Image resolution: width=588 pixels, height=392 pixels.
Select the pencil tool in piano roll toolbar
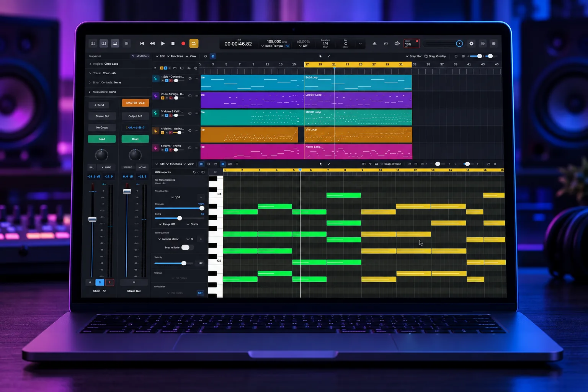pyautogui.click(x=329, y=164)
